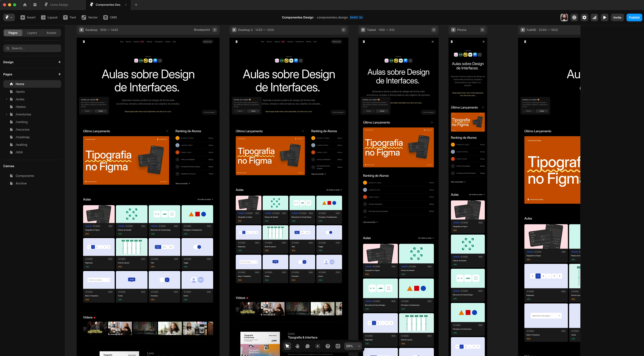The width and height of the screenshot is (644, 356).
Task: Click the pages Search field
Action: (x=32, y=48)
